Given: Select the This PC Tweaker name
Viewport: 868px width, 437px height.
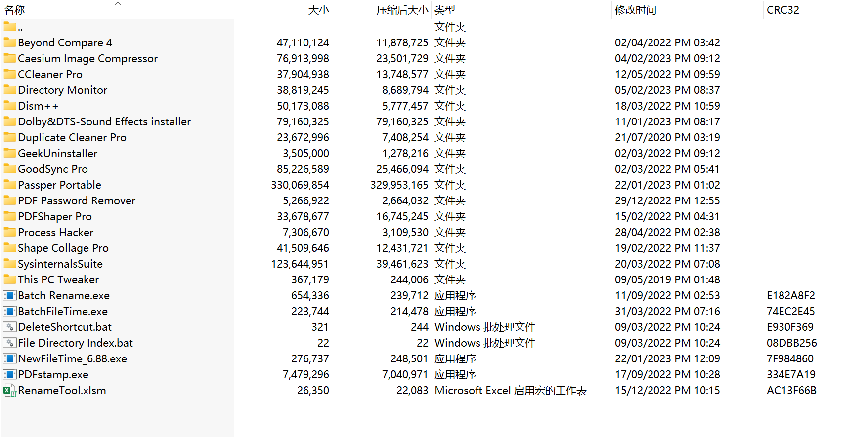Looking at the screenshot, I should [58, 280].
